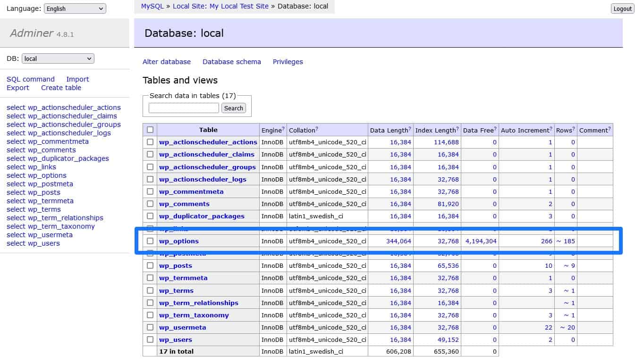Check the wp_duplicator_packages row checkbox
Screen dimensions: 644x364
150,216
